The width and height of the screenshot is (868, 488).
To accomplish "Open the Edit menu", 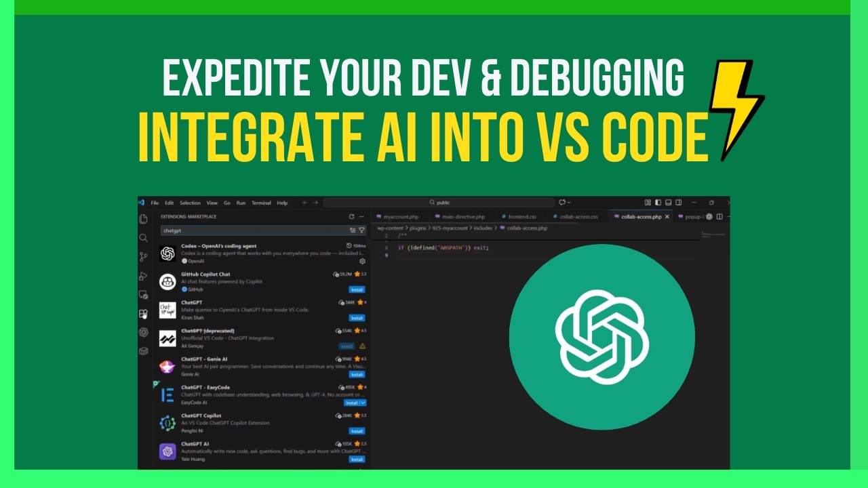I will (169, 203).
